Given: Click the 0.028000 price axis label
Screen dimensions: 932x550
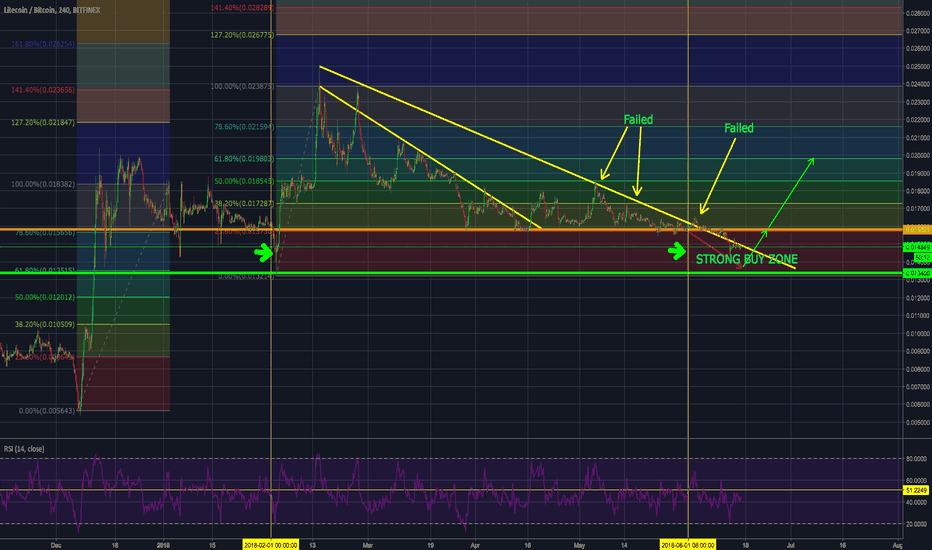Looking at the screenshot, I should 918,12.
